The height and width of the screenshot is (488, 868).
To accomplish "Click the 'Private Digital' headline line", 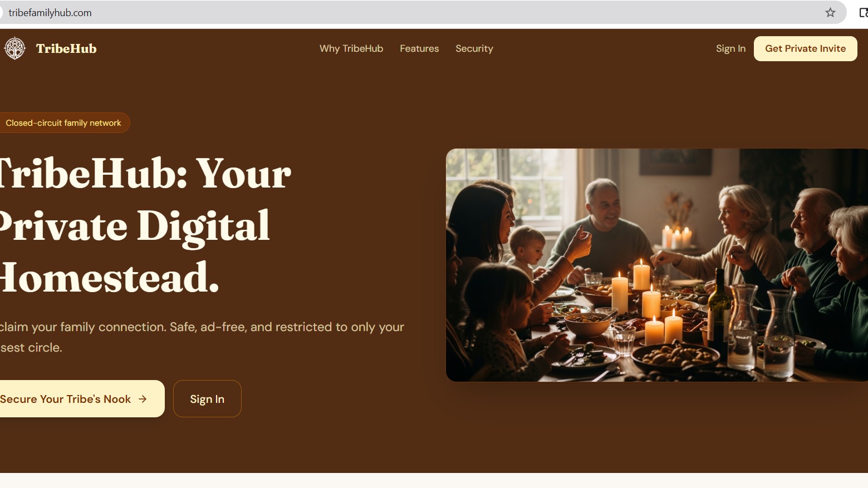I will pos(135,225).
